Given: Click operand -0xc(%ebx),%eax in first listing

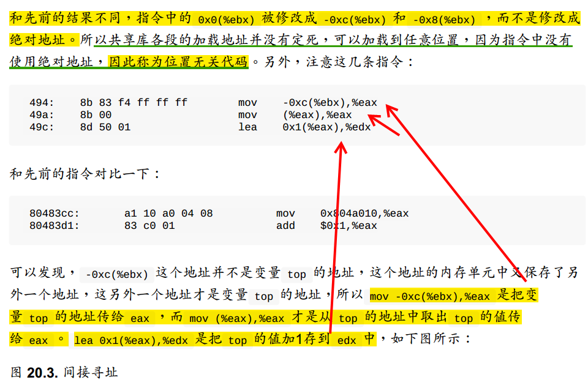Looking at the screenshot, I should (x=330, y=103).
